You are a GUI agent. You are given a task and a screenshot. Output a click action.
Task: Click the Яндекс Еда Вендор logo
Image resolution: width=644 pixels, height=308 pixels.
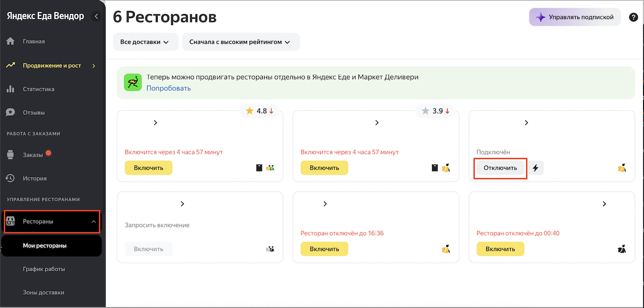pos(45,16)
